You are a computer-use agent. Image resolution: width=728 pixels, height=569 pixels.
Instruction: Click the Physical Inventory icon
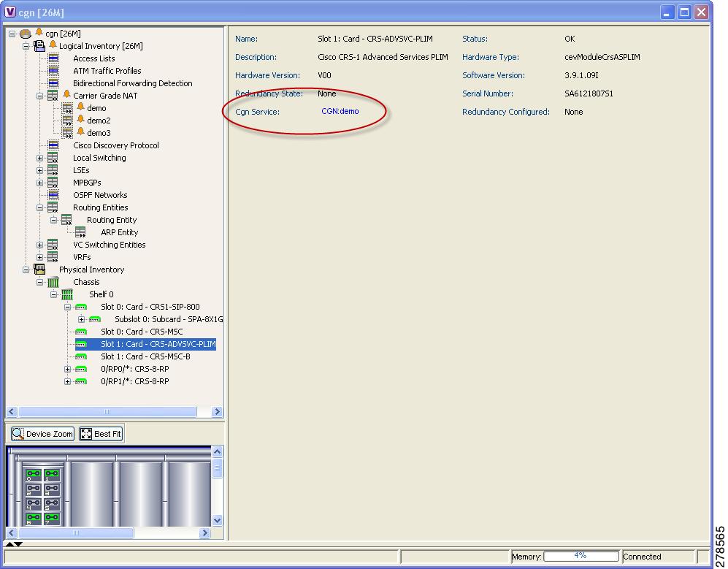coord(39,269)
